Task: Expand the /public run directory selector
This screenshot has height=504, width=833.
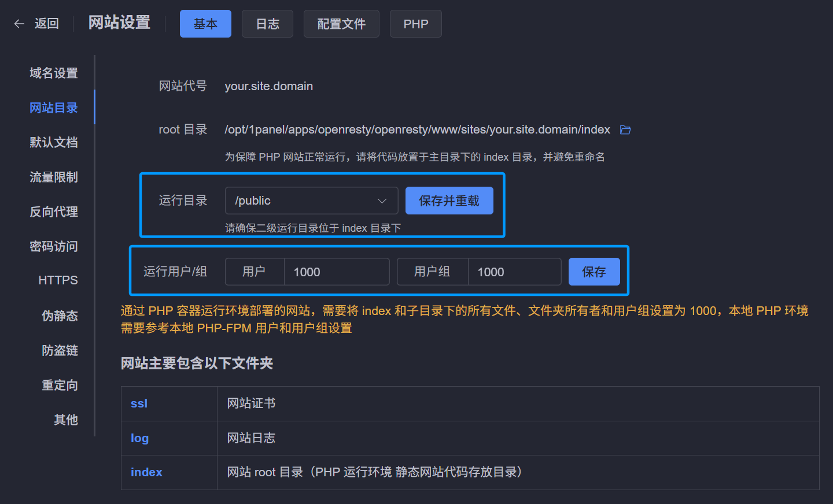Action: pos(311,200)
